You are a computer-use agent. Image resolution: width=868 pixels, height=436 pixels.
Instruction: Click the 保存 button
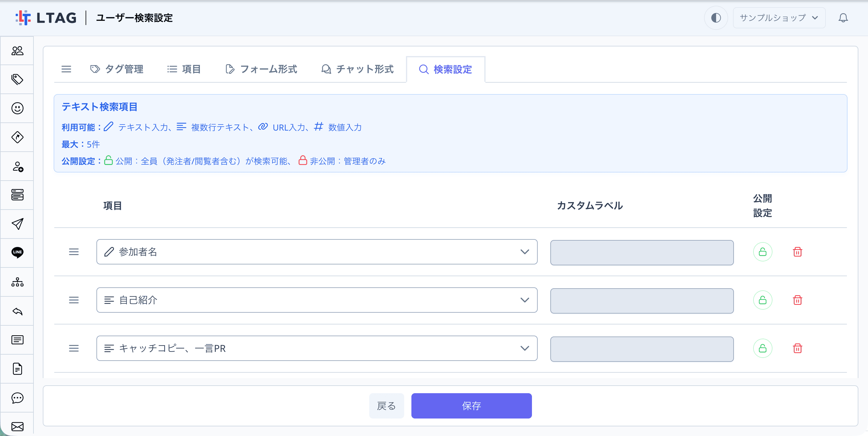click(471, 406)
